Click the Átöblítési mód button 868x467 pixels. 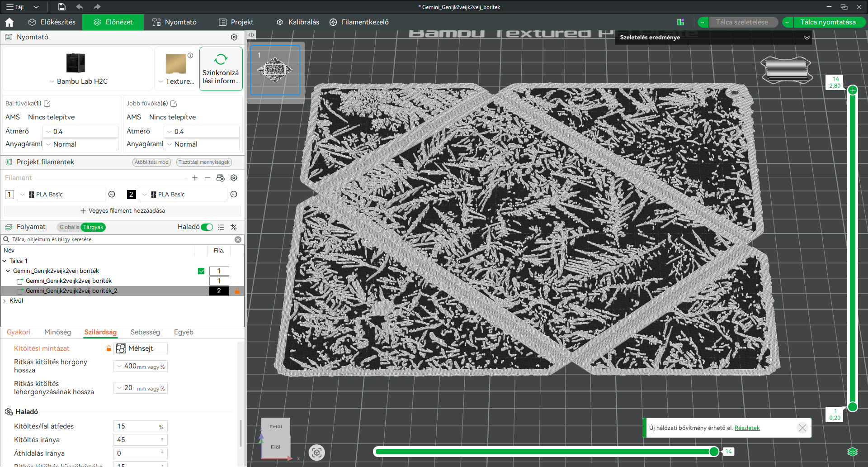click(x=151, y=162)
